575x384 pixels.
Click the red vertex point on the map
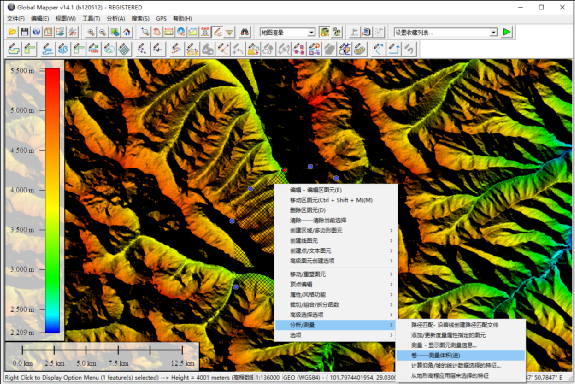tap(284, 170)
